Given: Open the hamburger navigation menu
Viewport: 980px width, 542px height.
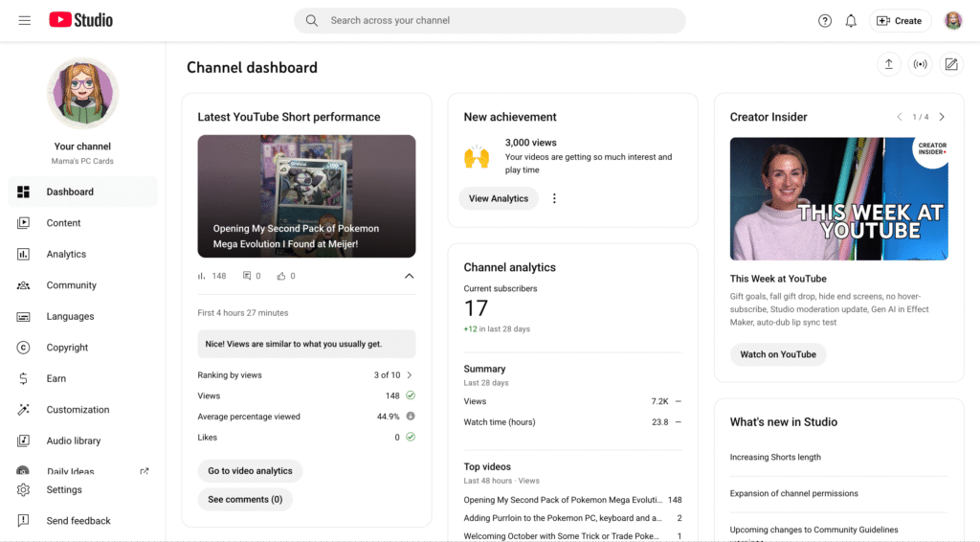Looking at the screenshot, I should coord(25,20).
